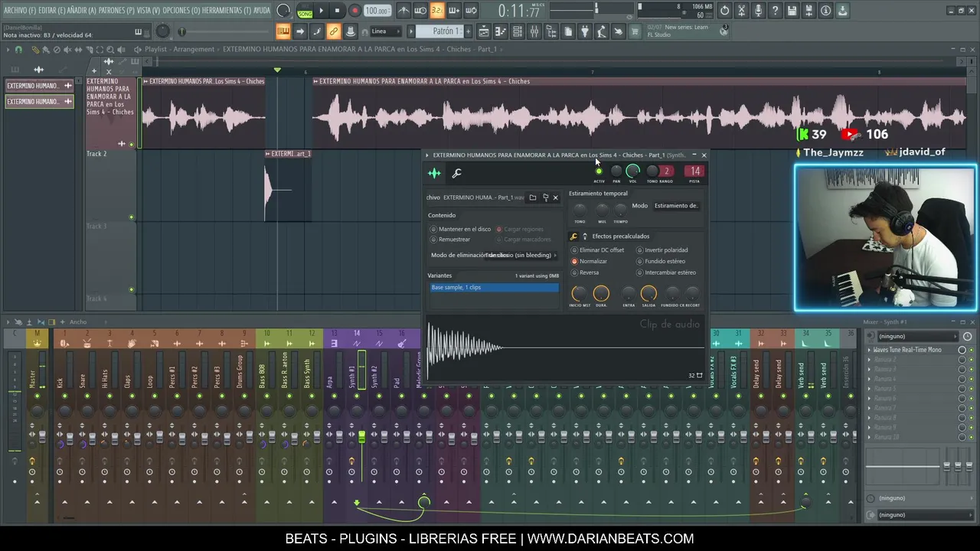Start playback with the Play button
Image resolution: width=980 pixels, height=551 pixels.
321,11
